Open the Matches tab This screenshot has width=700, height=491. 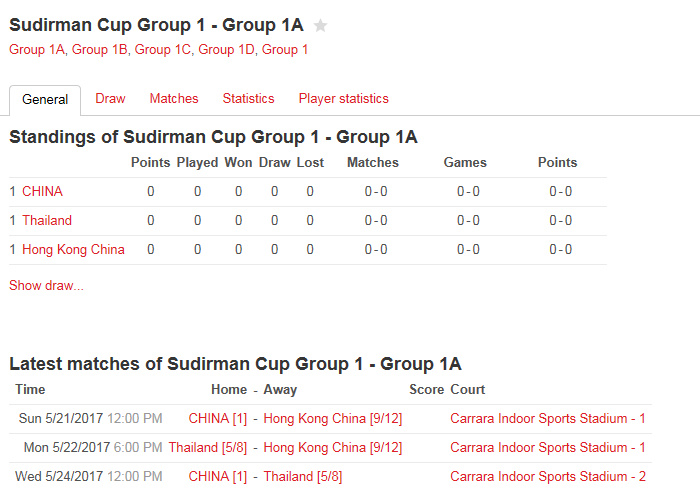pos(174,99)
